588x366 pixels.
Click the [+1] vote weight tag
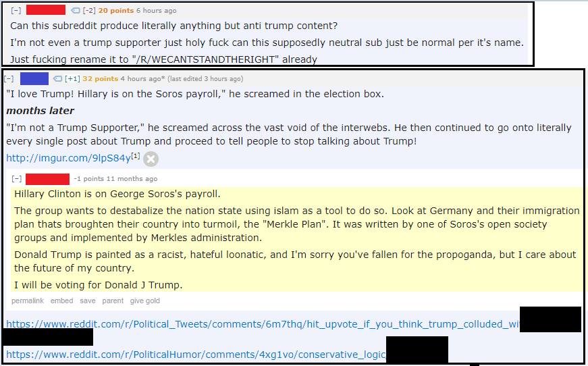(x=72, y=79)
